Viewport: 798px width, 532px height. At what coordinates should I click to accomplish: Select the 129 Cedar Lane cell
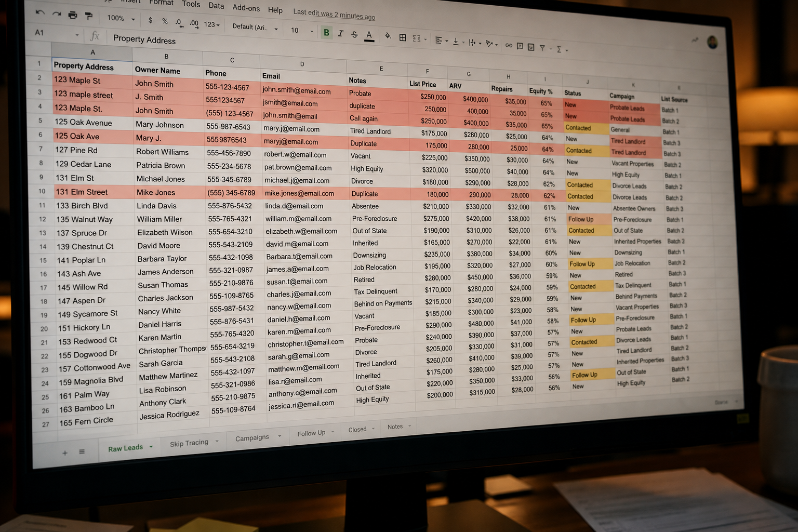click(x=94, y=164)
